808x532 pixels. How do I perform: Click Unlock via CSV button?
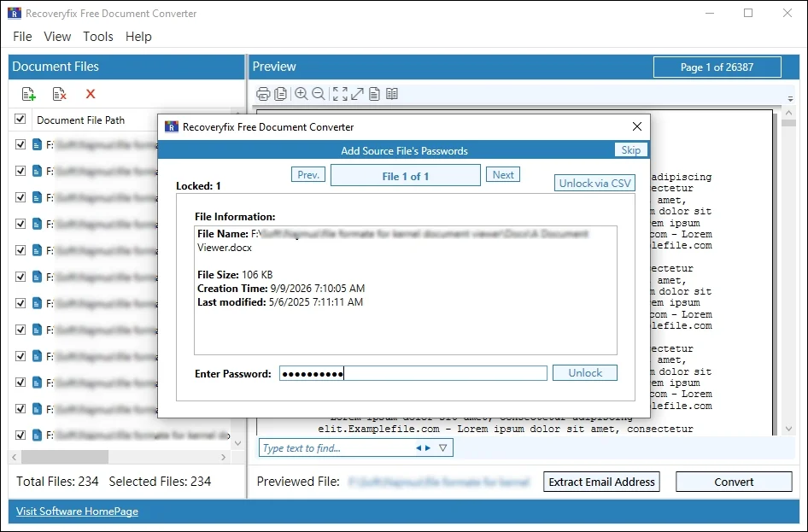click(594, 183)
